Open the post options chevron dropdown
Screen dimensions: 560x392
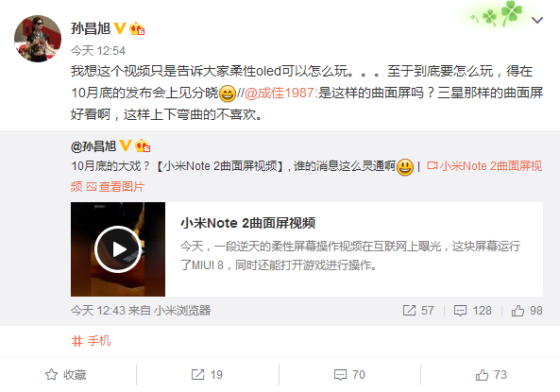(537, 20)
